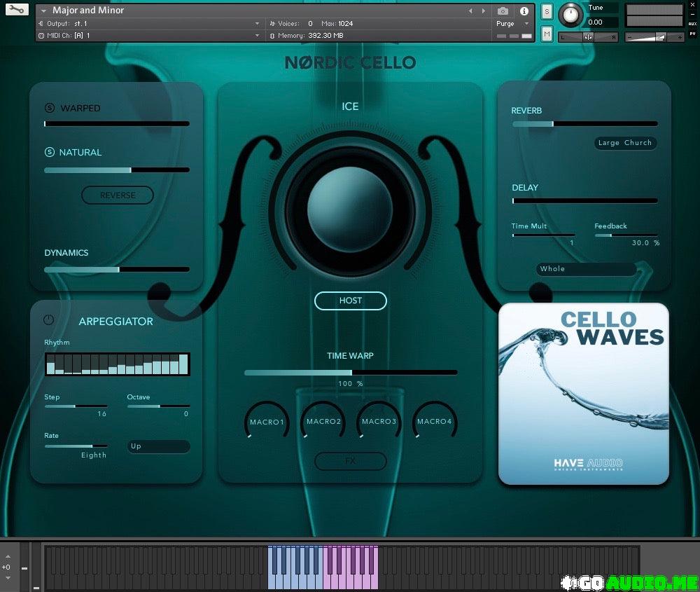
Task: Go to next instrument with right arrow
Action: pos(484,11)
